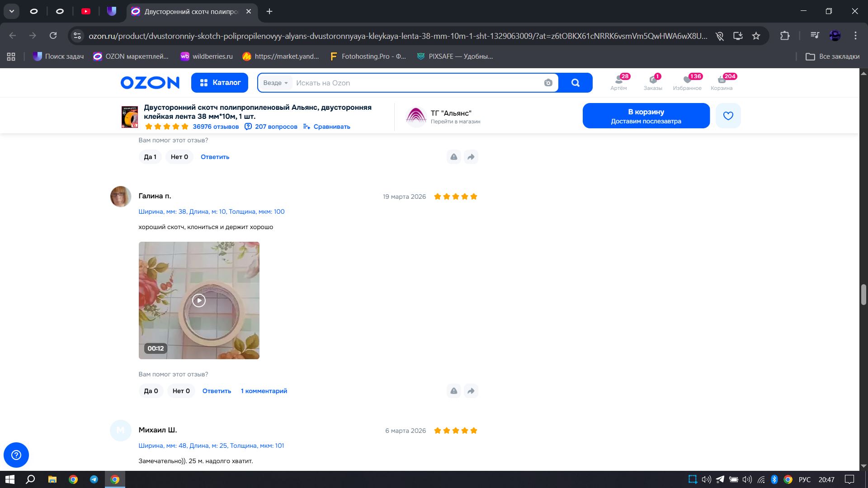The image size is (868, 488).
Task: Expand the Везде search scope dropdown
Action: pos(275,83)
